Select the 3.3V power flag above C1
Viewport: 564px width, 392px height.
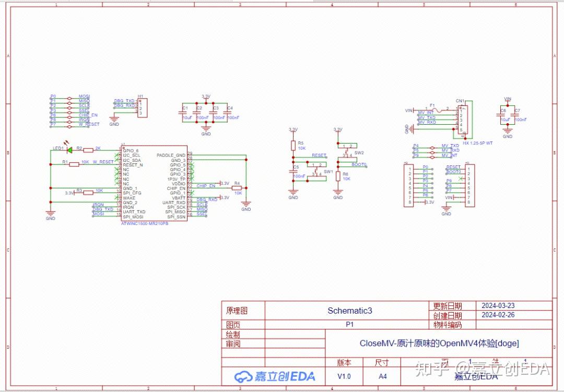[205, 96]
